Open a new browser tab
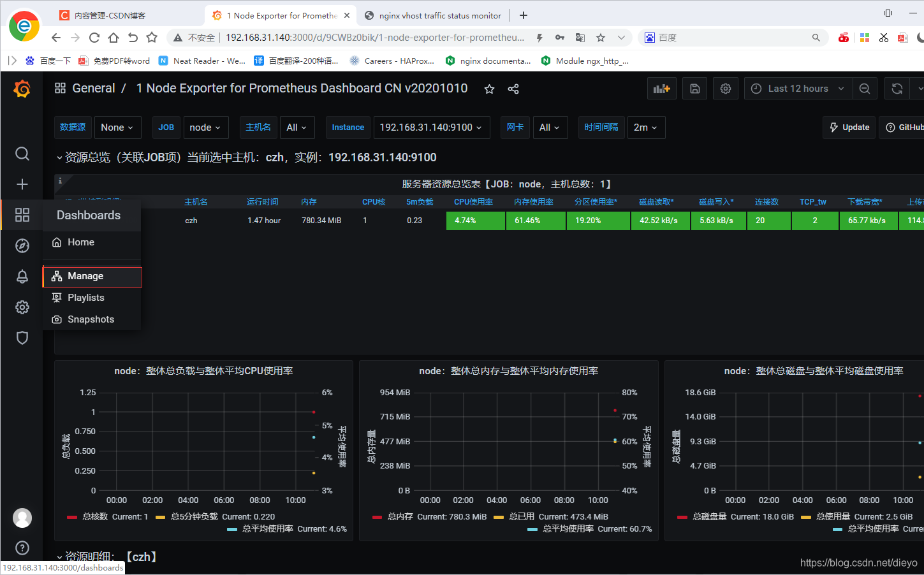Viewport: 924px width, 575px height. click(524, 15)
